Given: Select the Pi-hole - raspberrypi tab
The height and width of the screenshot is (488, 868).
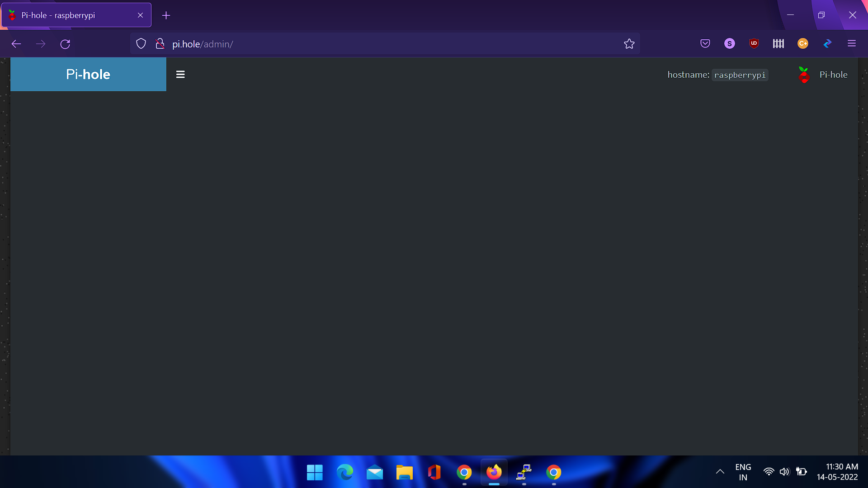Looking at the screenshot, I should (x=76, y=15).
